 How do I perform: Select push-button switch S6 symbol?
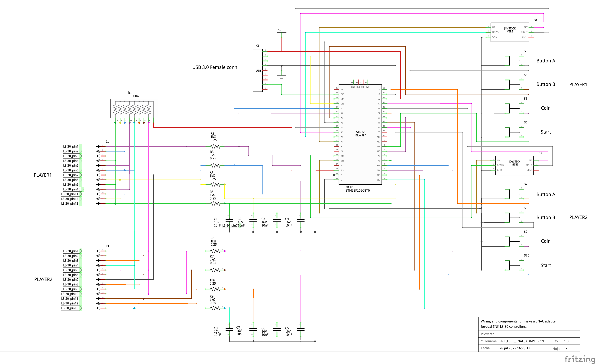(514, 132)
